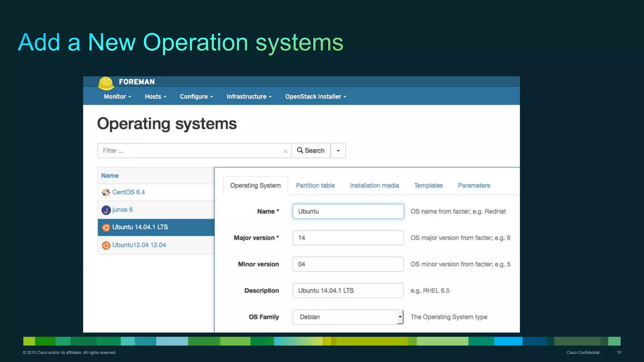Switch to the Partition table tab
Screen dimensions: 644x362
[x=315, y=185]
